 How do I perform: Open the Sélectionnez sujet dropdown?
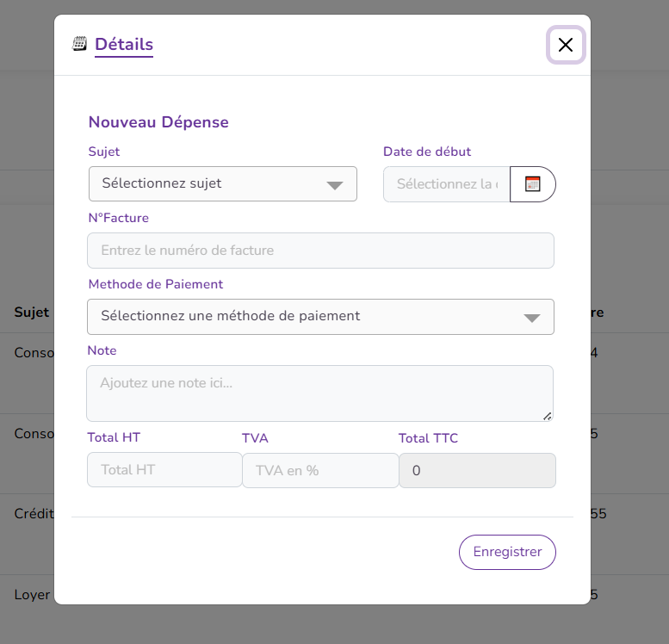[222, 184]
